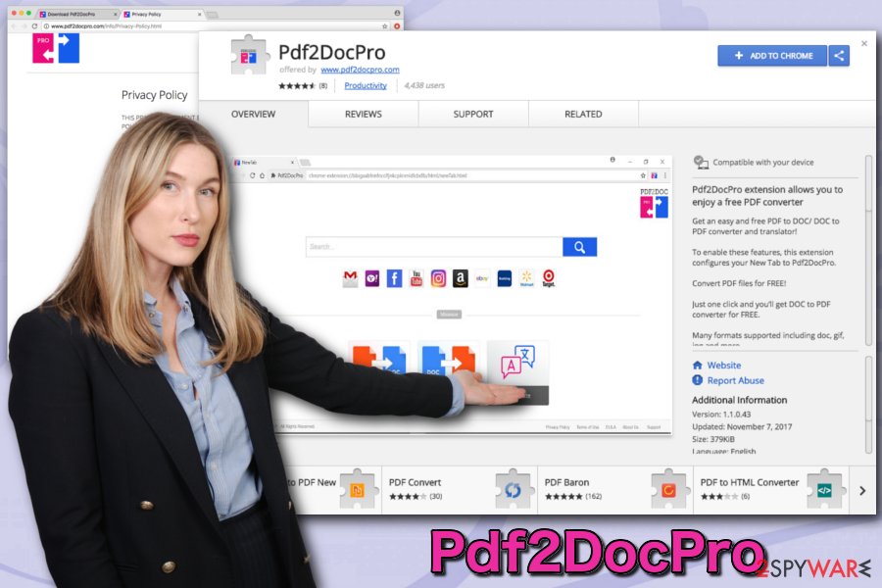Open the PDF to HTML Converter related extension
This screenshot has height=588, width=882.
click(x=771, y=490)
